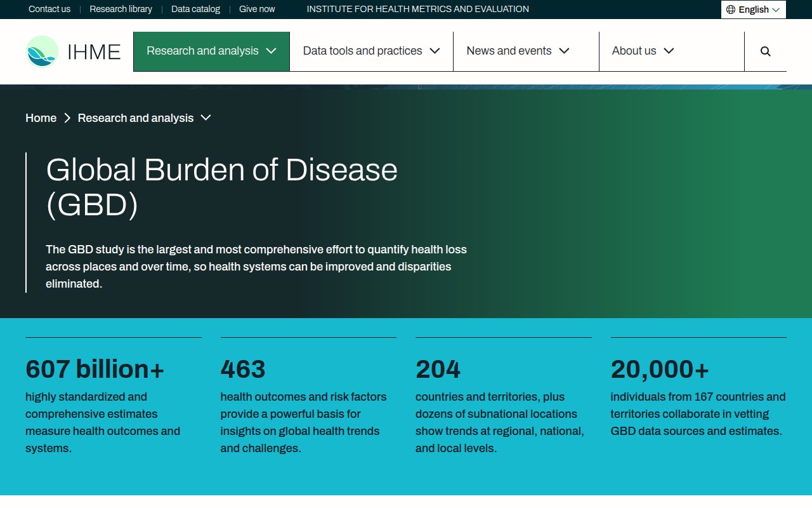
Task: Click the Global Burden of Disease heading
Action: (x=222, y=187)
